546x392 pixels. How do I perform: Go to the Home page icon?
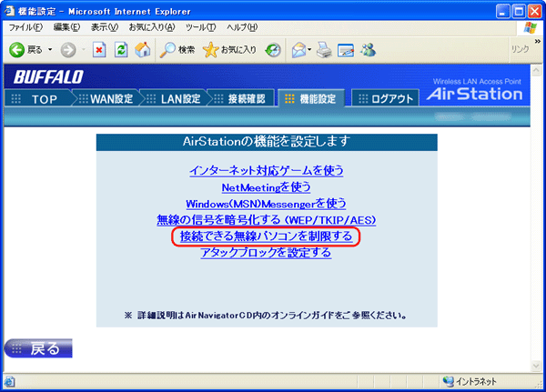(x=143, y=50)
